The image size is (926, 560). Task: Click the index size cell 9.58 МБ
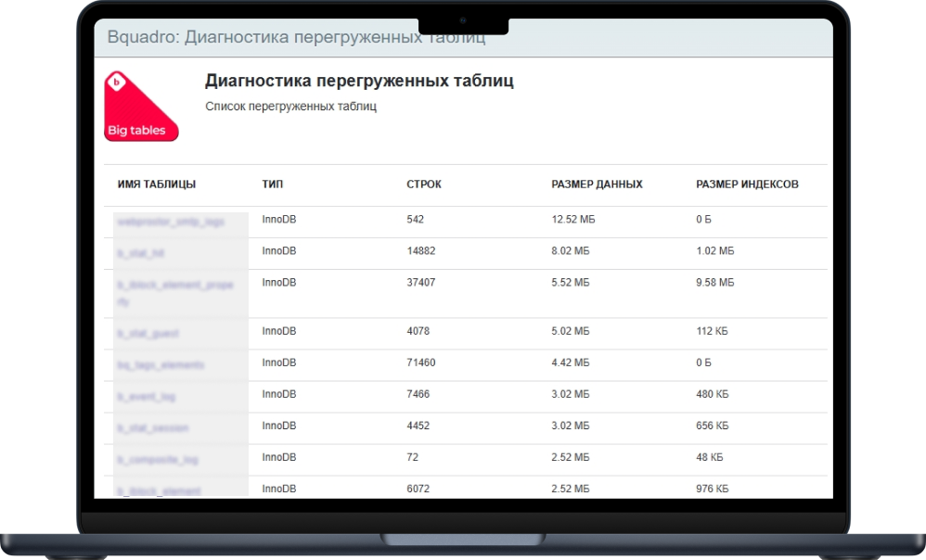tap(714, 281)
